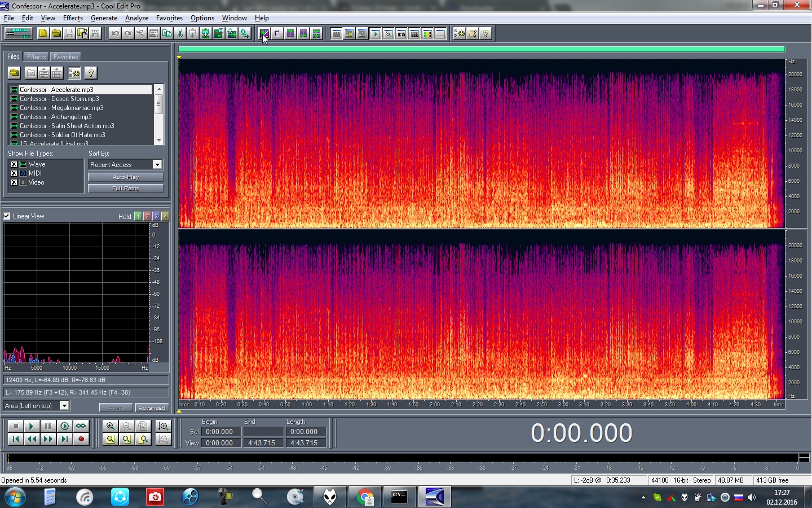The image size is (812, 508).
Task: Toggle the spectral view toolbar icon
Action: pyautogui.click(x=264, y=33)
